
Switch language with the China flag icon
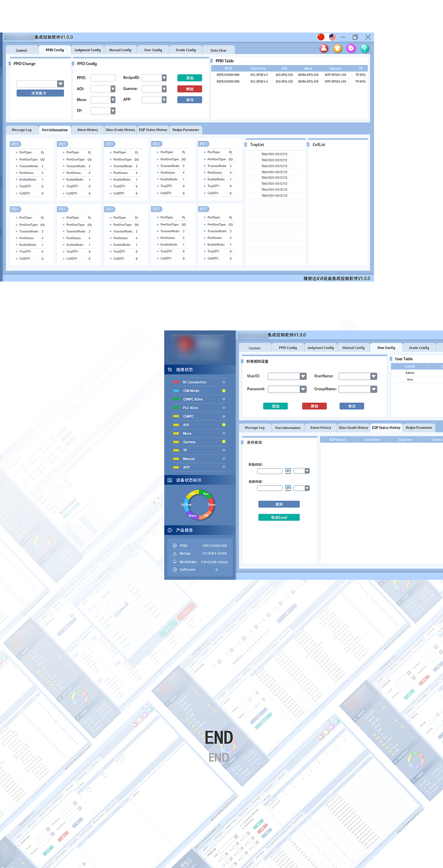click(321, 37)
